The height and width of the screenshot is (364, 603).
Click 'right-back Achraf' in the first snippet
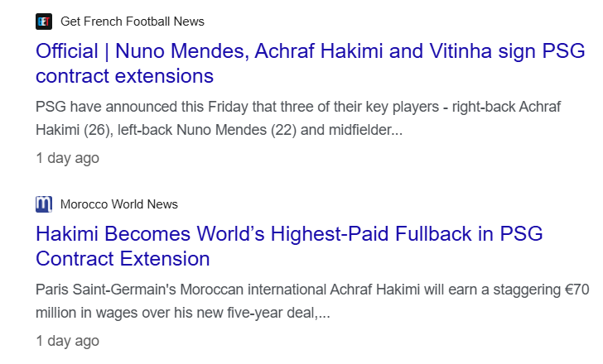pos(506,107)
